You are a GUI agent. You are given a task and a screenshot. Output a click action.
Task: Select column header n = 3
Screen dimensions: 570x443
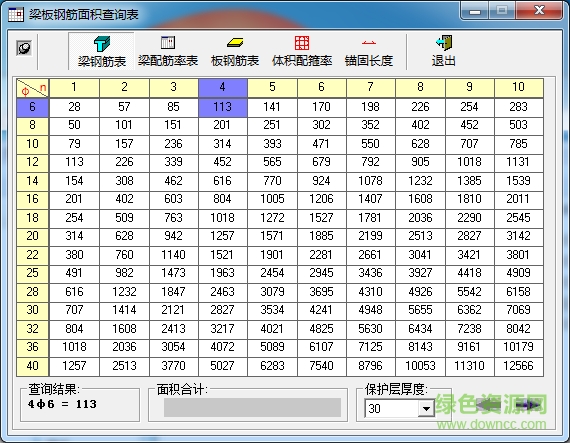point(173,88)
